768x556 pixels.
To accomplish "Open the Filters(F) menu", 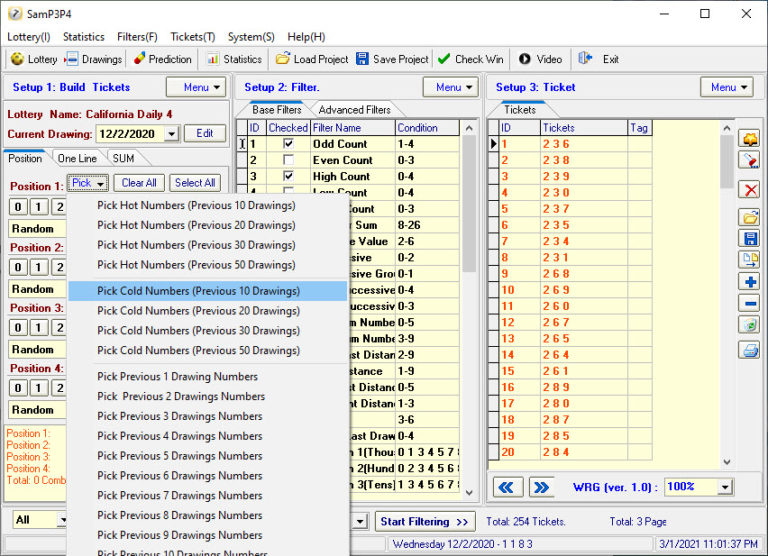I will click(137, 37).
